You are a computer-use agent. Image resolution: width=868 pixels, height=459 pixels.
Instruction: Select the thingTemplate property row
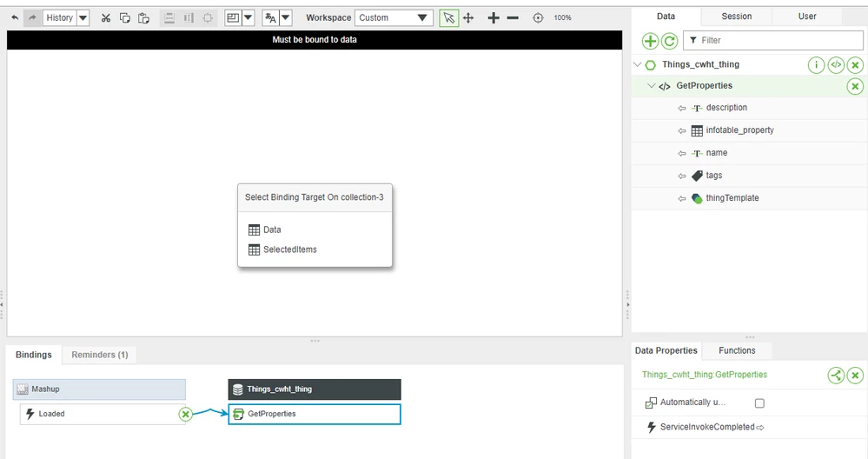tap(748, 199)
